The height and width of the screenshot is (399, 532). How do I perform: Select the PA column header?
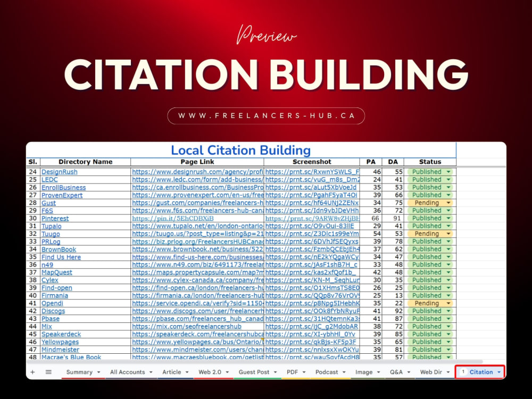[x=371, y=162]
